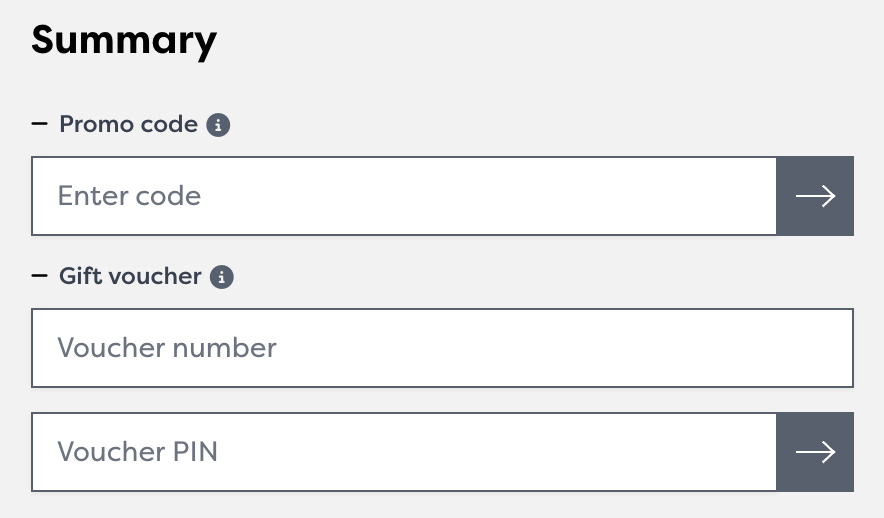Click the 'Enter code' placeholder text

coord(129,196)
